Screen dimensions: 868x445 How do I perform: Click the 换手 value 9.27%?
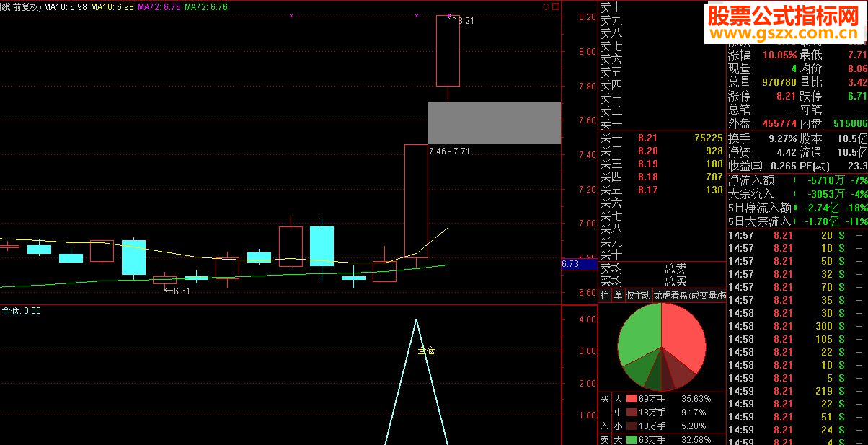tap(782, 138)
